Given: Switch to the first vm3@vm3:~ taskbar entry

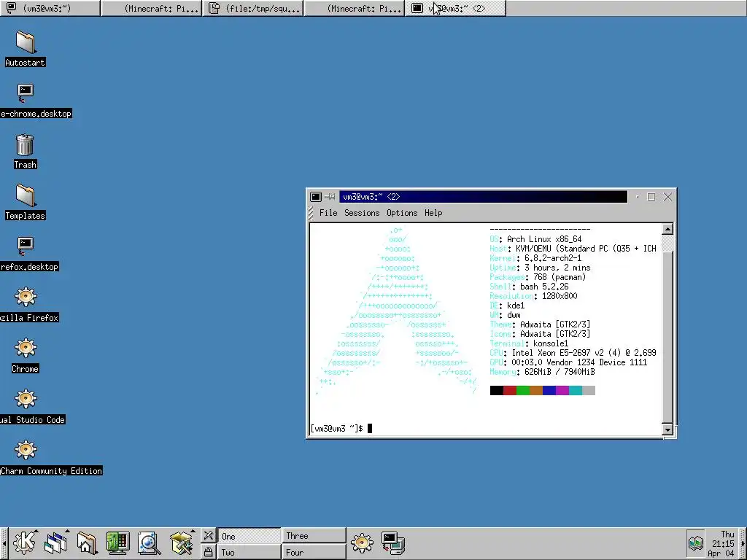Looking at the screenshot, I should (50, 8).
